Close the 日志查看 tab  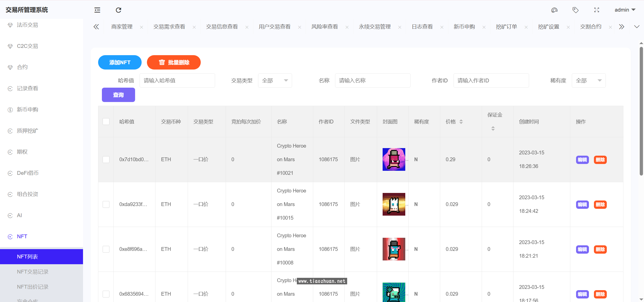(442, 27)
